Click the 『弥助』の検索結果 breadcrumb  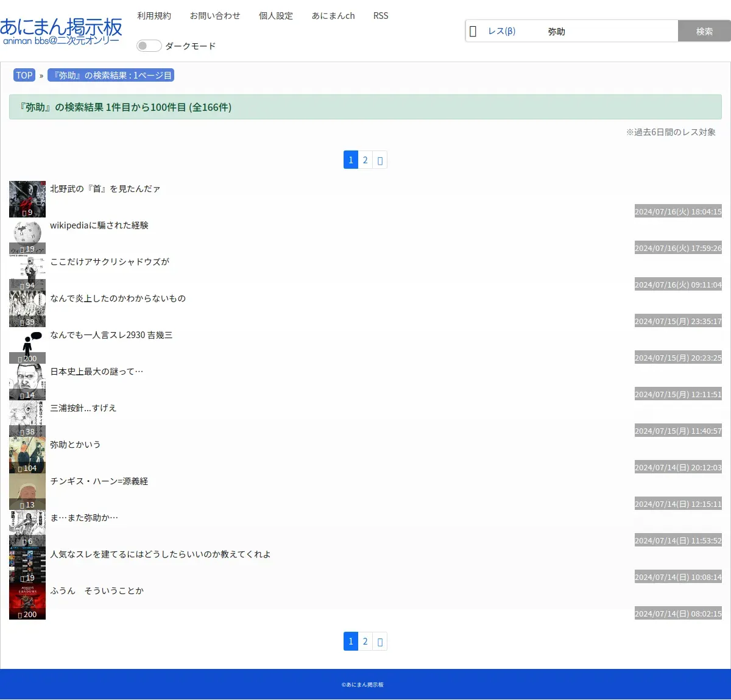111,76
